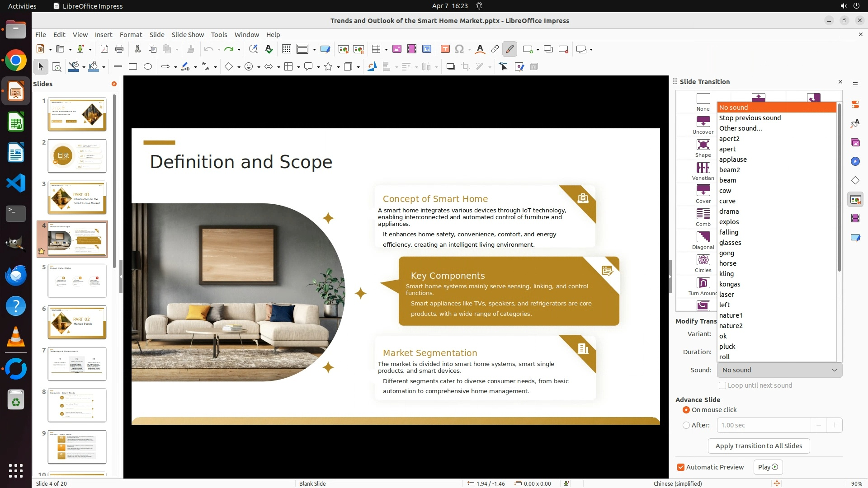Choose applause from the sound list
The height and width of the screenshot is (488, 868).
[733, 160]
